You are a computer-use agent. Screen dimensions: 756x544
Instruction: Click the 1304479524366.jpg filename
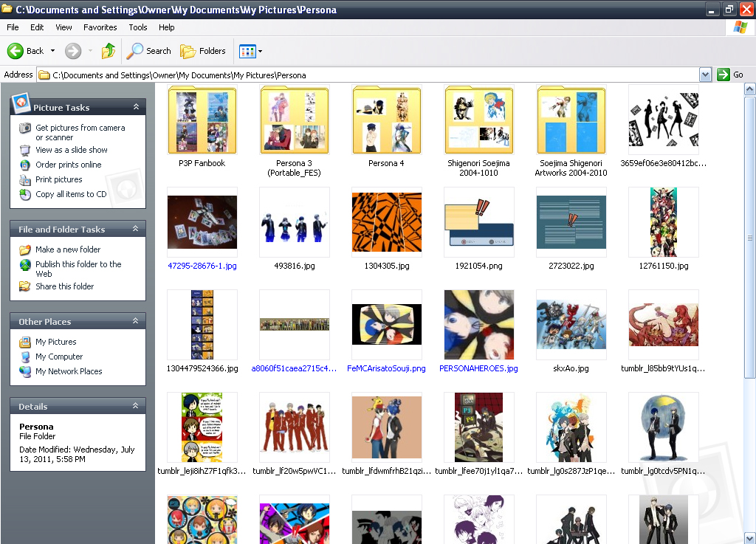202,368
